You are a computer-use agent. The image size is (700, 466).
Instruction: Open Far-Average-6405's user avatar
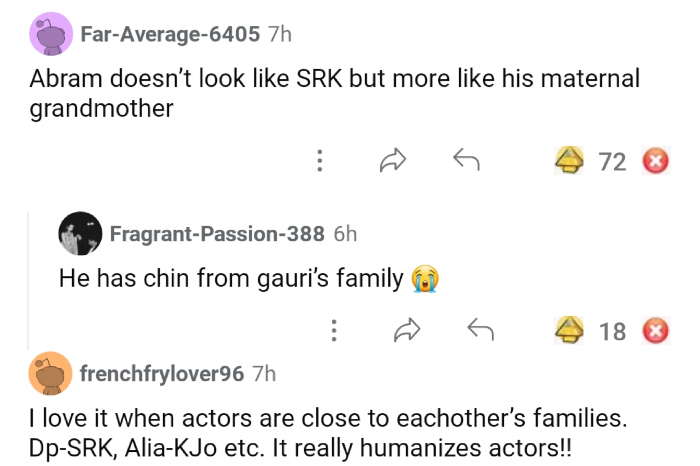coord(50,34)
